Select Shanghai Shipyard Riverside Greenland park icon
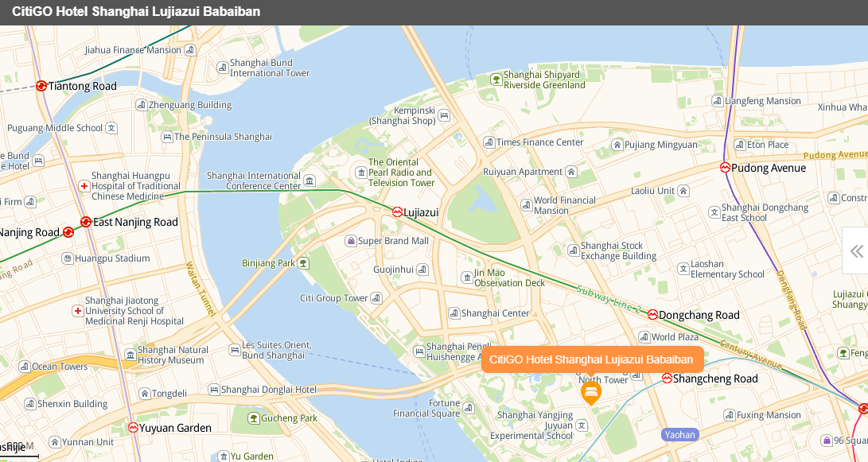 496,80
